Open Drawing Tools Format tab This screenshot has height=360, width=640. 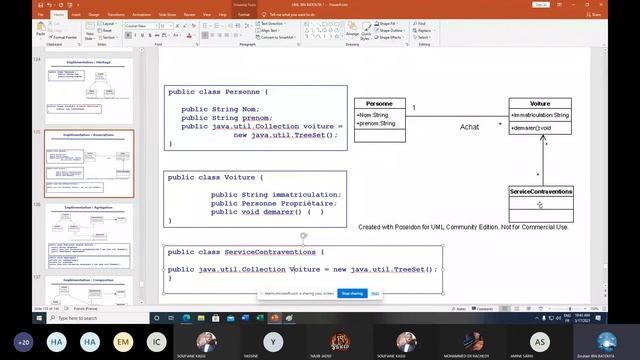coord(244,14)
